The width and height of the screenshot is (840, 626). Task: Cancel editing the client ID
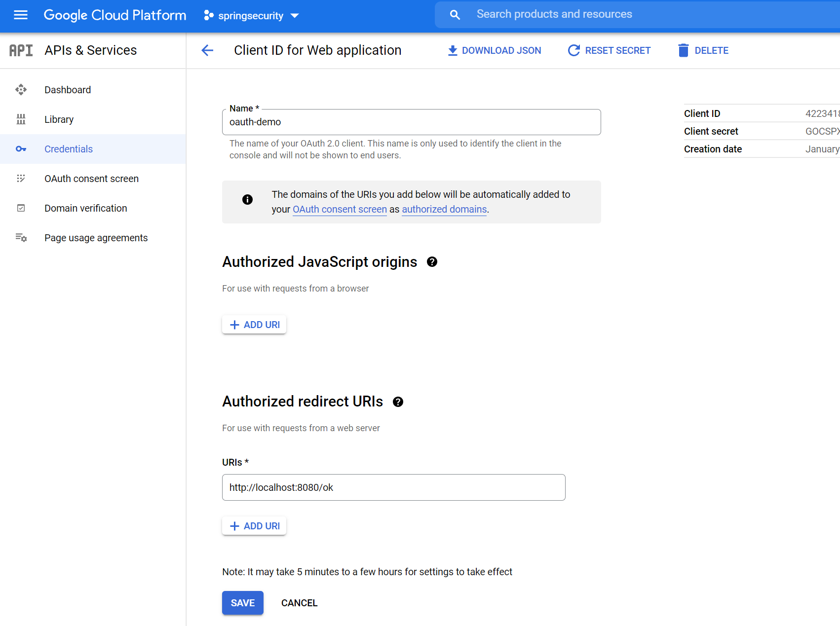click(300, 603)
